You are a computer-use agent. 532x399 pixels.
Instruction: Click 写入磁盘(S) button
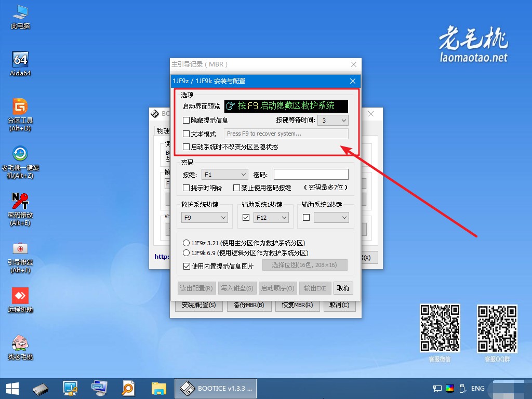pyautogui.click(x=237, y=288)
